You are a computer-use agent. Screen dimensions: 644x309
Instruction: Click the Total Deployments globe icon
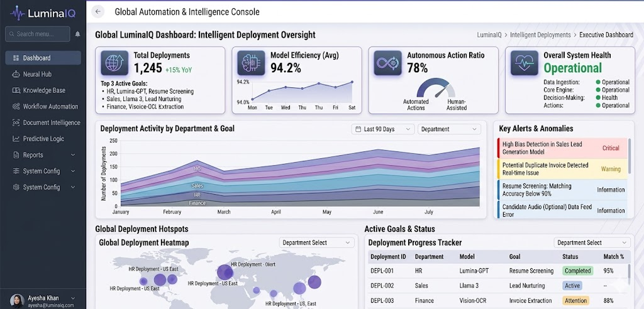tap(115, 63)
